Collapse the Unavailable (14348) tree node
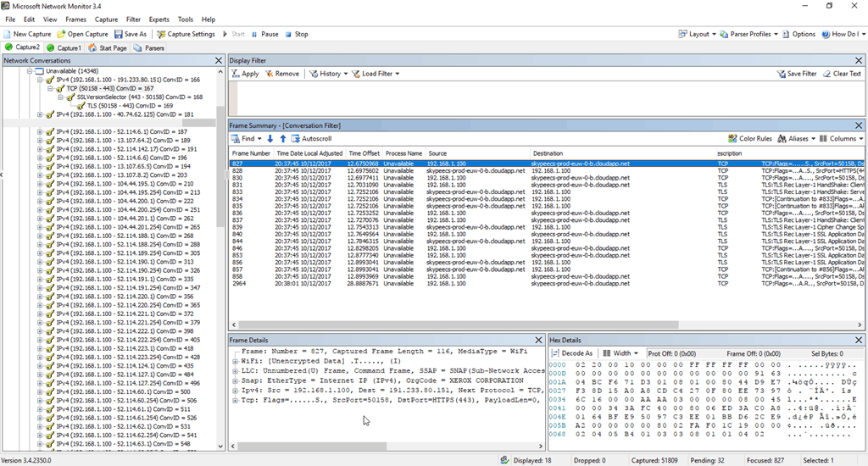Image resolution: width=868 pixels, height=466 pixels. click(30, 71)
